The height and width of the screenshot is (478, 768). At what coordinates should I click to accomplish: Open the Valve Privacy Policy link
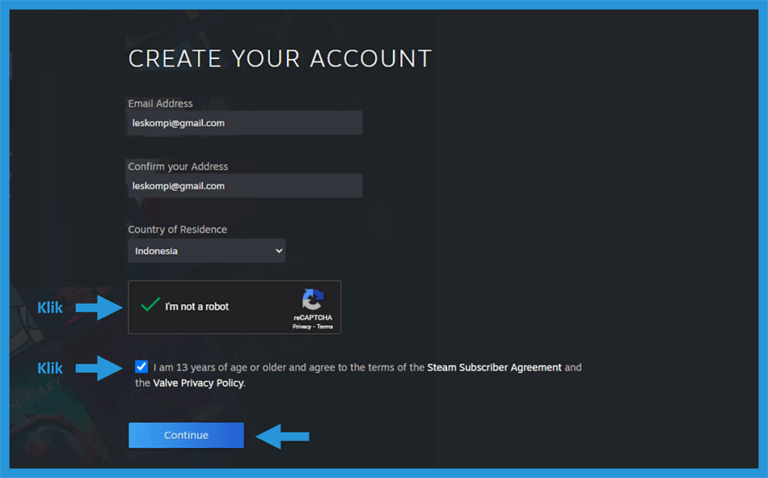click(198, 383)
